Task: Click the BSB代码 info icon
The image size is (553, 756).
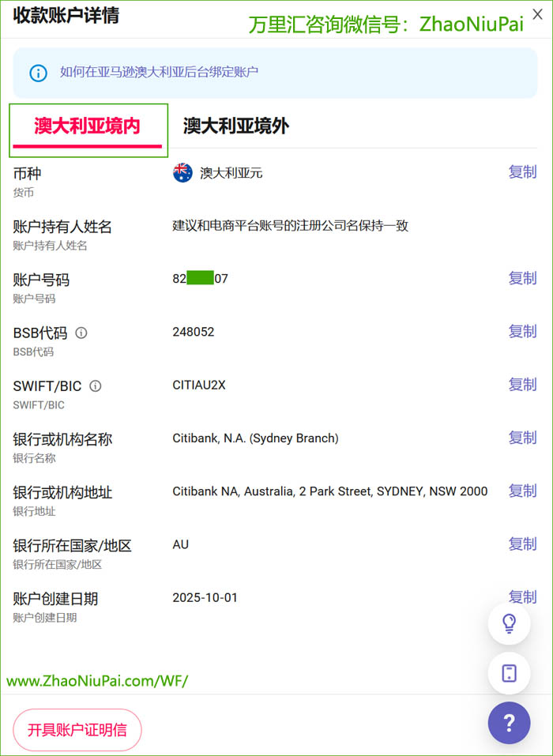Action: click(x=81, y=333)
